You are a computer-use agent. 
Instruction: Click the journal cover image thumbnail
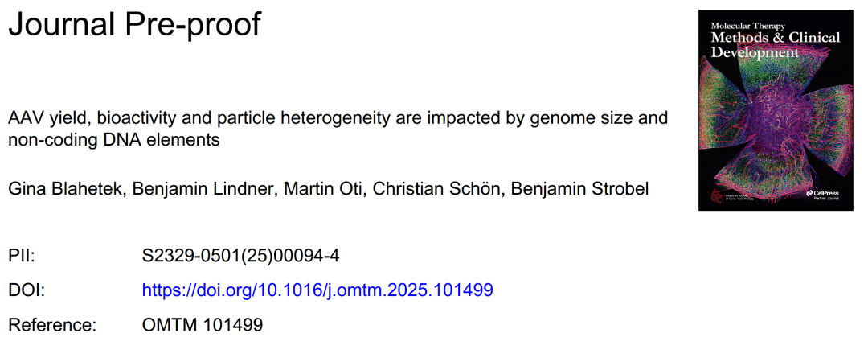tap(776, 110)
